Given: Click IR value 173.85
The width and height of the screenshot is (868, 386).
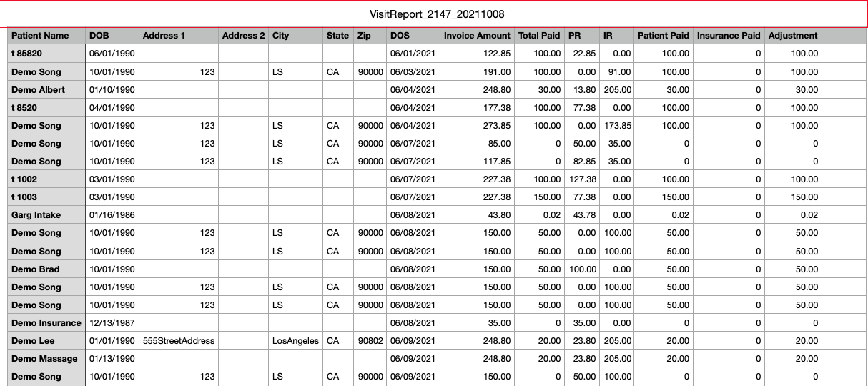Looking at the screenshot, I should [x=617, y=125].
